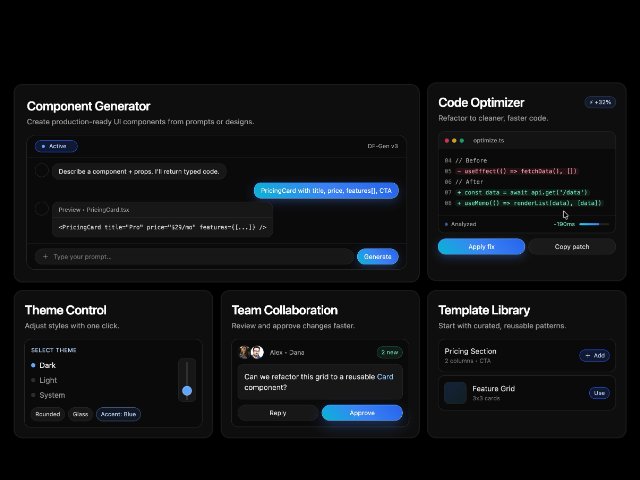Image resolution: width=640 pixels, height=480 pixels.
Task: Click the yellow window dot in optimize.ts
Action: coord(454,140)
